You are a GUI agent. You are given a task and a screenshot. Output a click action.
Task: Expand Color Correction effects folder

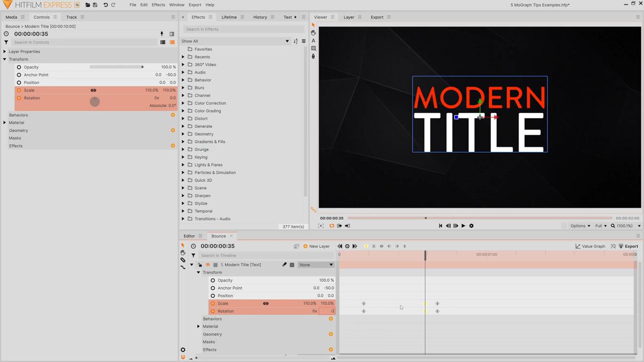click(x=183, y=103)
